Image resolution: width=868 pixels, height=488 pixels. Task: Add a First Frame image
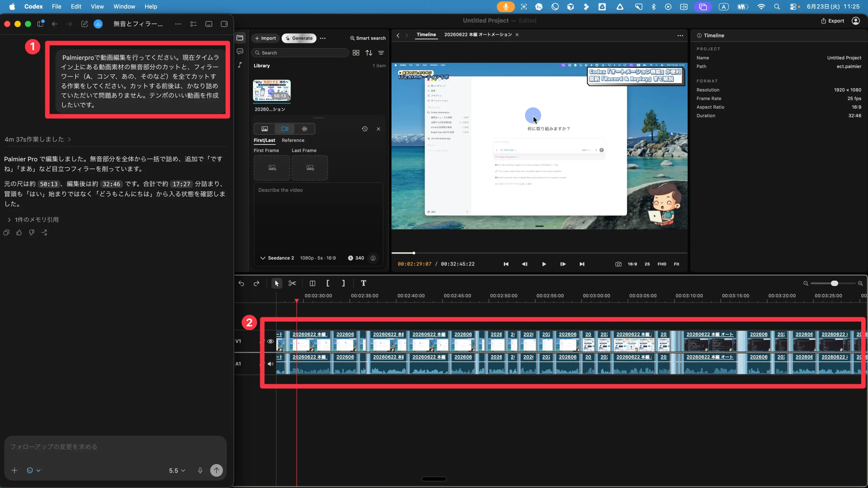coord(272,168)
